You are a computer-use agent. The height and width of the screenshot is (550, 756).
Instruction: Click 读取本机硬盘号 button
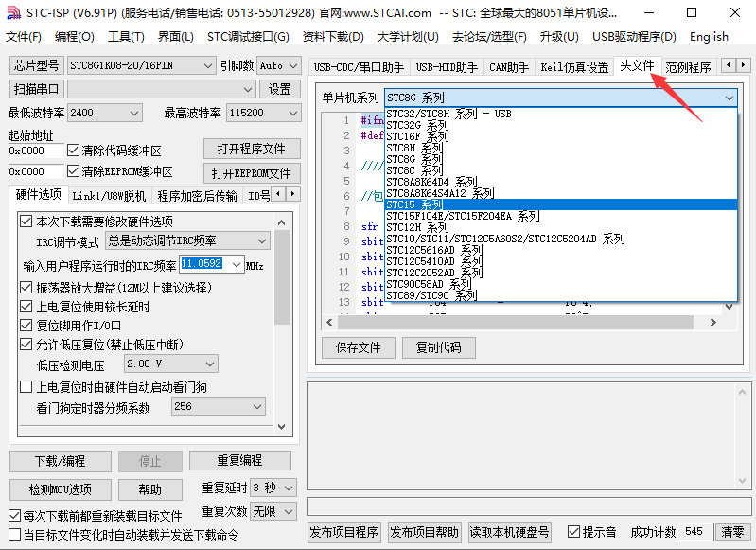pyautogui.click(x=510, y=532)
